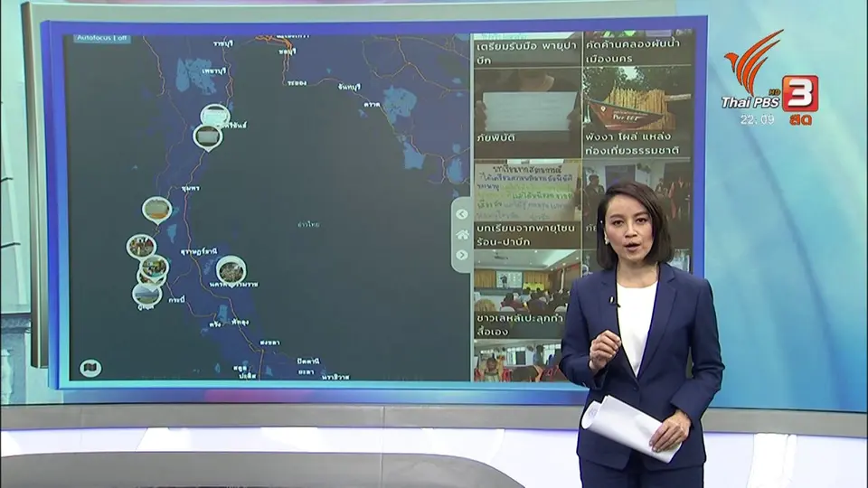Click the สุราษฎร์ธานี label on the map
868x488 pixels.
[x=199, y=252]
